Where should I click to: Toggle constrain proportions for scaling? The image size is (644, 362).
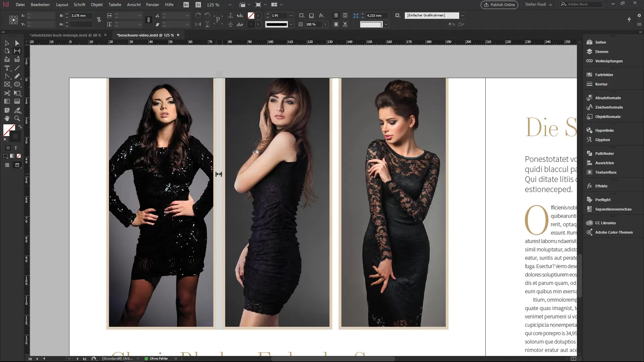click(x=148, y=20)
